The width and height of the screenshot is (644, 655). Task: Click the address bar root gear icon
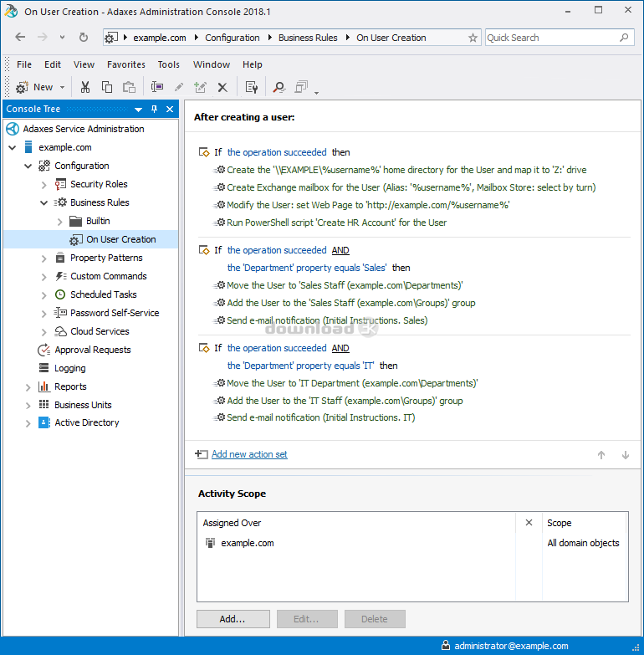(110, 38)
